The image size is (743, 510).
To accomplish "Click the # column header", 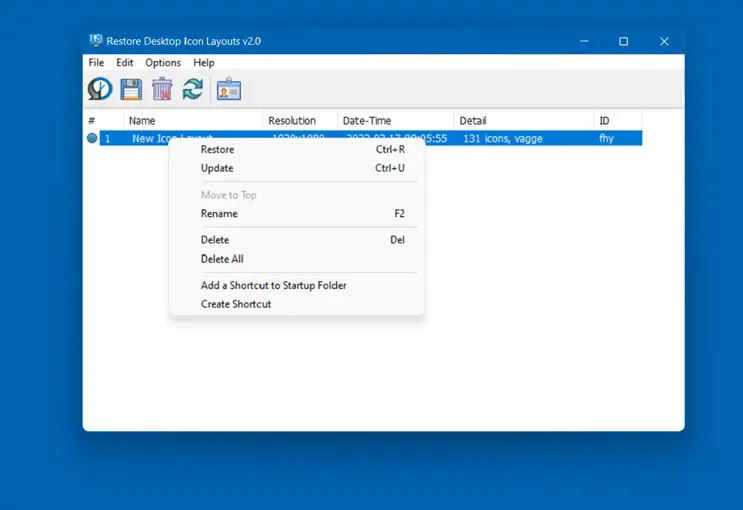I will [x=104, y=121].
